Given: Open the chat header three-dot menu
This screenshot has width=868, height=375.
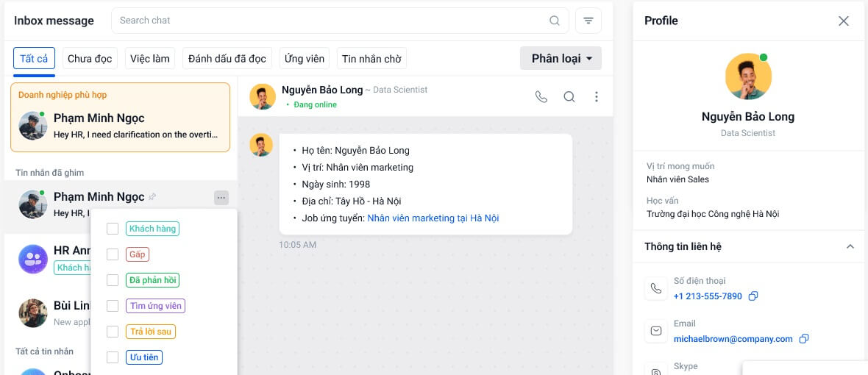Looking at the screenshot, I should click(x=596, y=97).
